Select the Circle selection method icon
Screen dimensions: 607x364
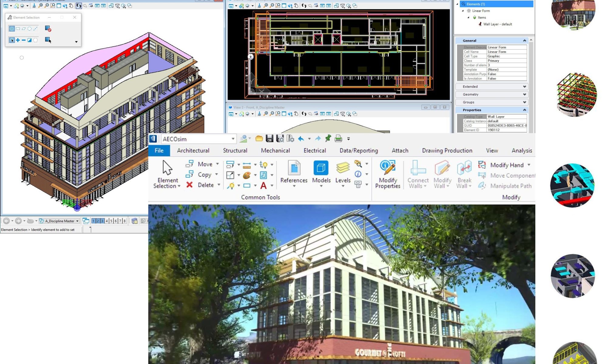point(29,29)
